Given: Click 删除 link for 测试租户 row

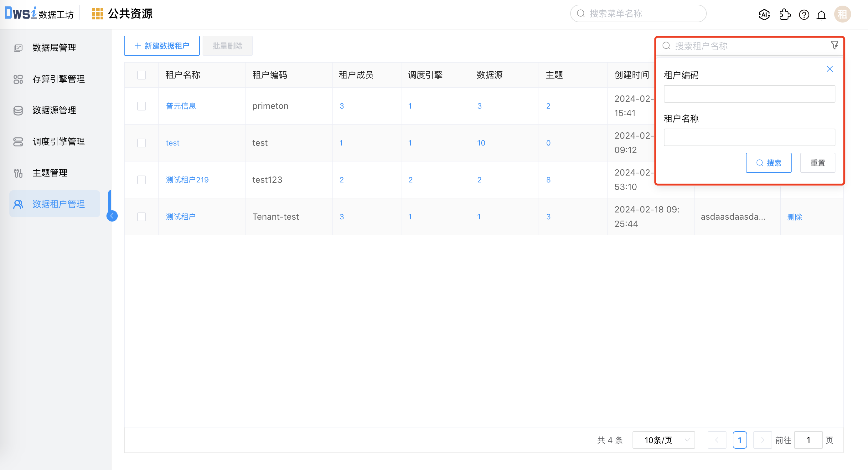Looking at the screenshot, I should [x=794, y=217].
